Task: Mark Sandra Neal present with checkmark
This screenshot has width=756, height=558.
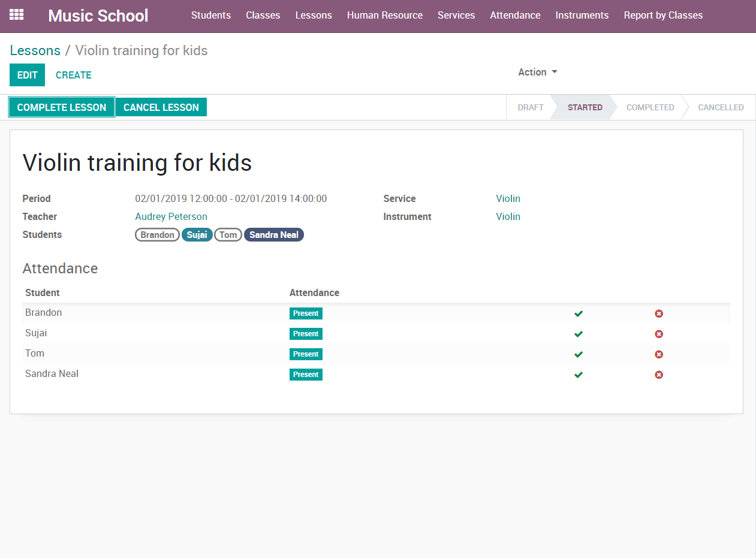Action: tap(579, 375)
